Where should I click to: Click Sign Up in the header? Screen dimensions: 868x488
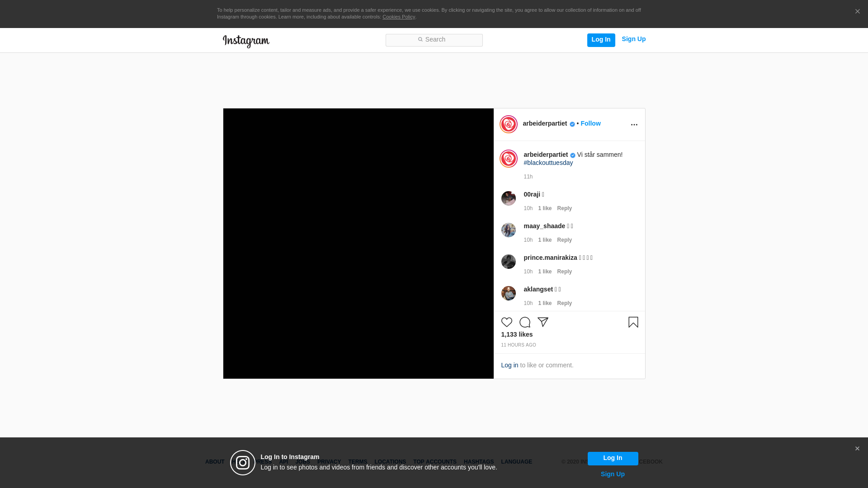point(633,39)
